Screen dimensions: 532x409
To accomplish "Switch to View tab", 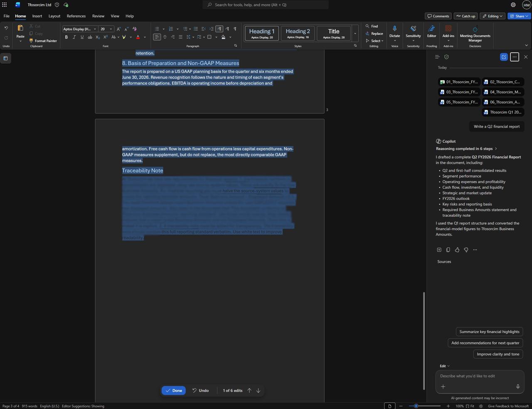I will 115,16.
